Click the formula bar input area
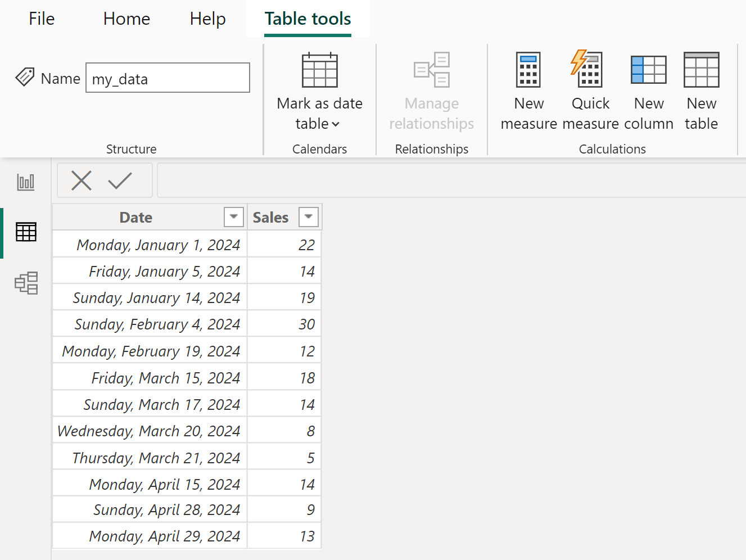Screen dimensions: 746x560 tap(394, 180)
